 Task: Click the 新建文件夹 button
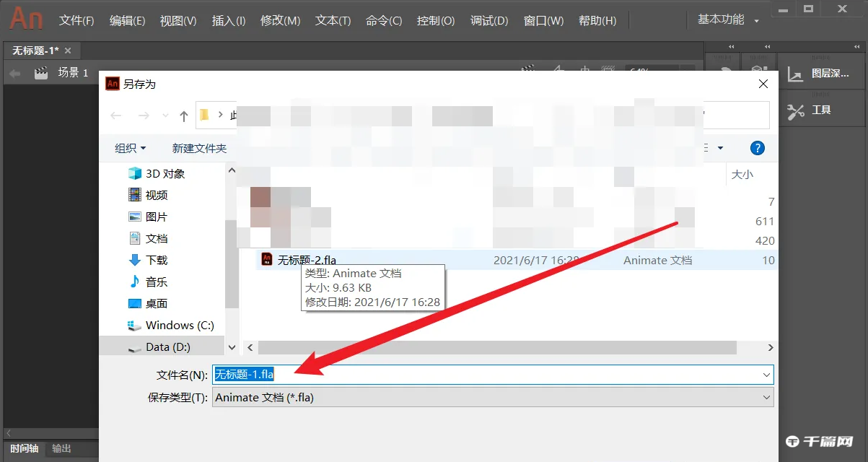tap(199, 148)
